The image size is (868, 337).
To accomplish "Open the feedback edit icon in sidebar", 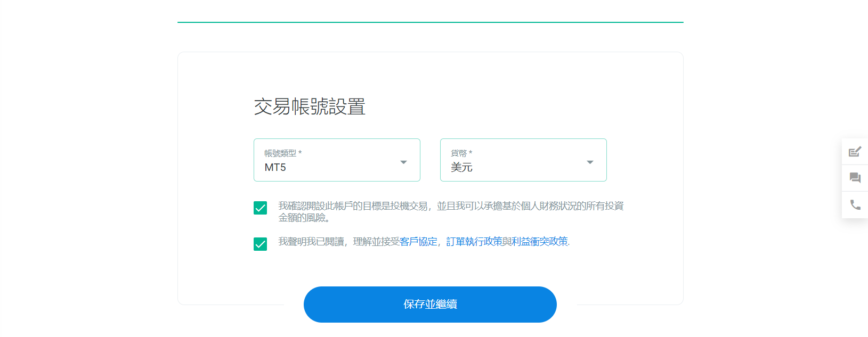I will 855,152.
